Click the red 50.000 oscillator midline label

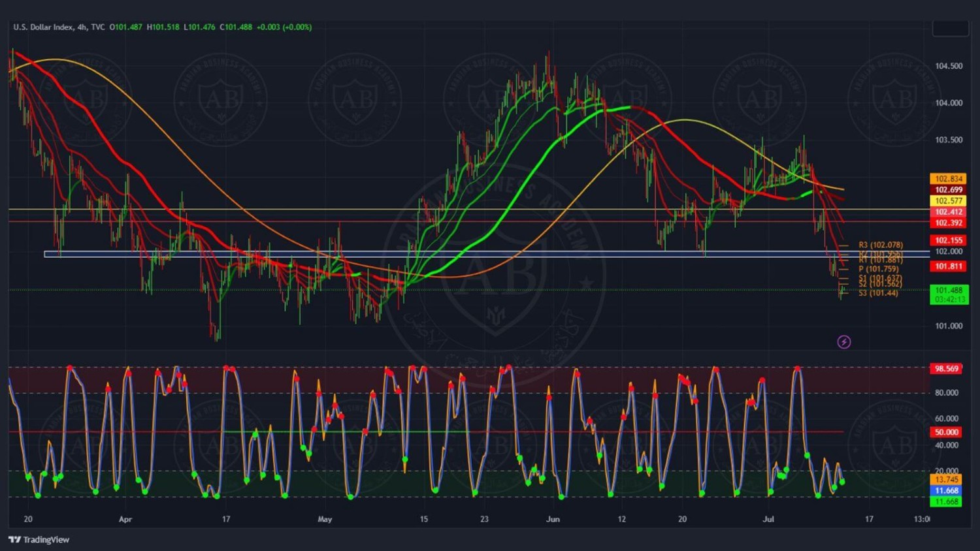946,432
